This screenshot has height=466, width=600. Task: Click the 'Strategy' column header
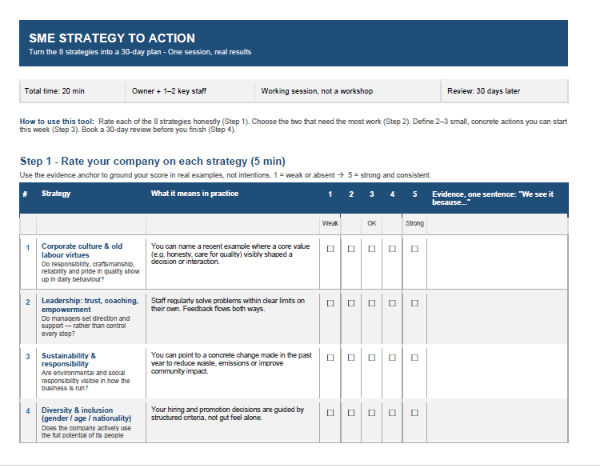click(56, 194)
